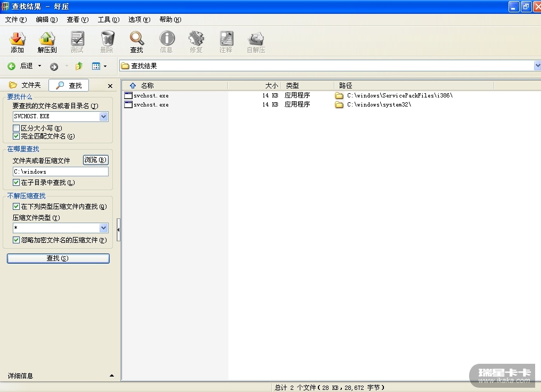The width and height of the screenshot is (541, 392).
Task: Close the side search panel with X
Action: pyautogui.click(x=110, y=86)
